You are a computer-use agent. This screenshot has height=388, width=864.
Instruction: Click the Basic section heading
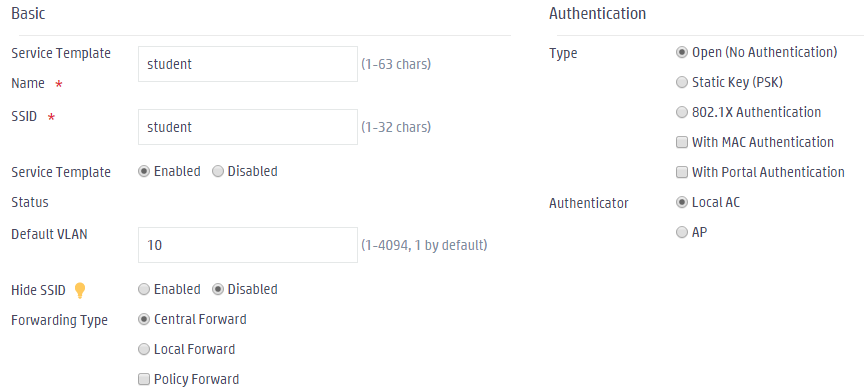(x=28, y=13)
